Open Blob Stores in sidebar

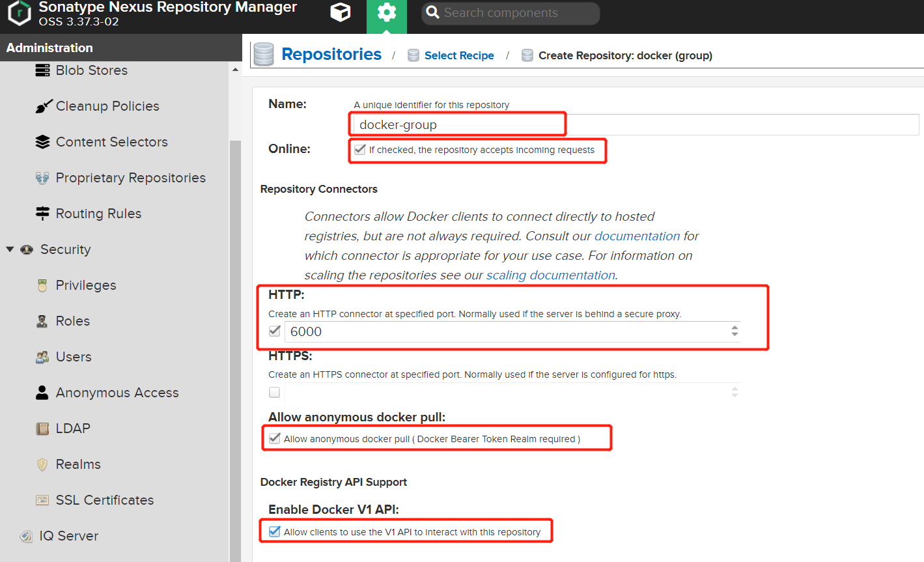point(92,70)
